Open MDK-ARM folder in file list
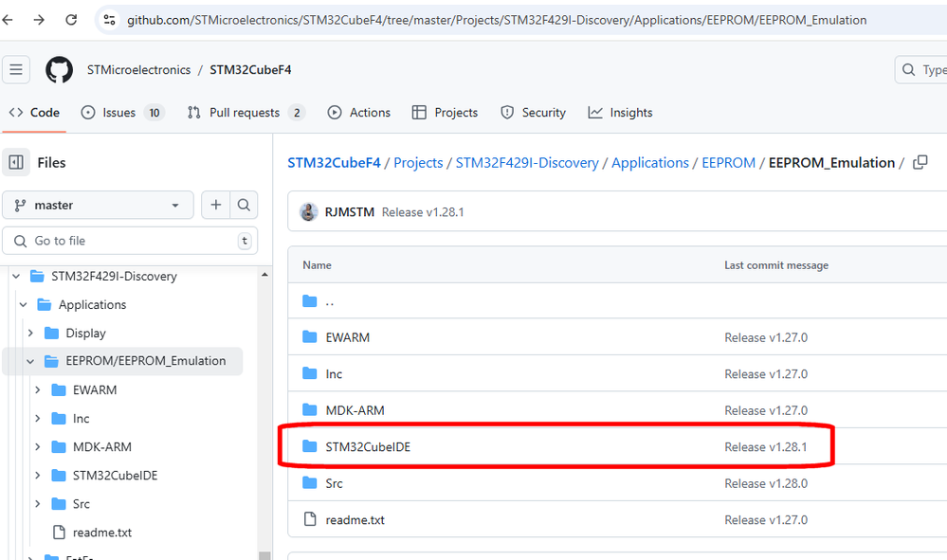The width and height of the screenshot is (947, 560). tap(355, 410)
